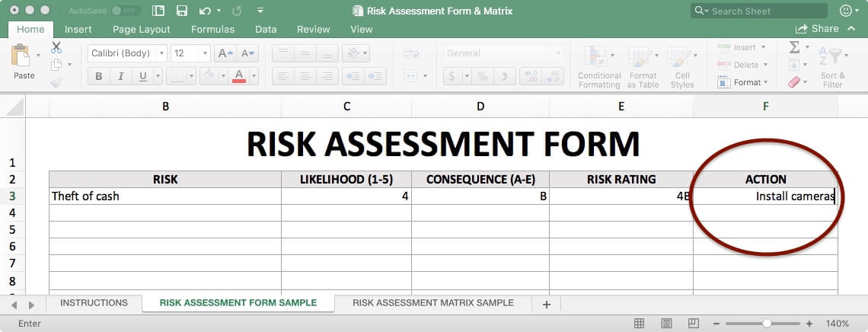Click the Cut scissors icon
Image resolution: width=868 pixels, height=332 pixels.
click(x=56, y=47)
